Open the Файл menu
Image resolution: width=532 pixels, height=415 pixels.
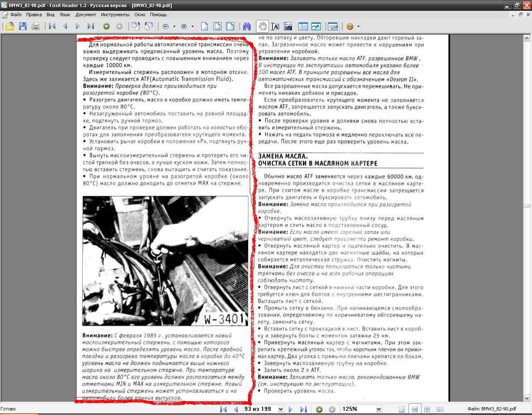[16, 15]
